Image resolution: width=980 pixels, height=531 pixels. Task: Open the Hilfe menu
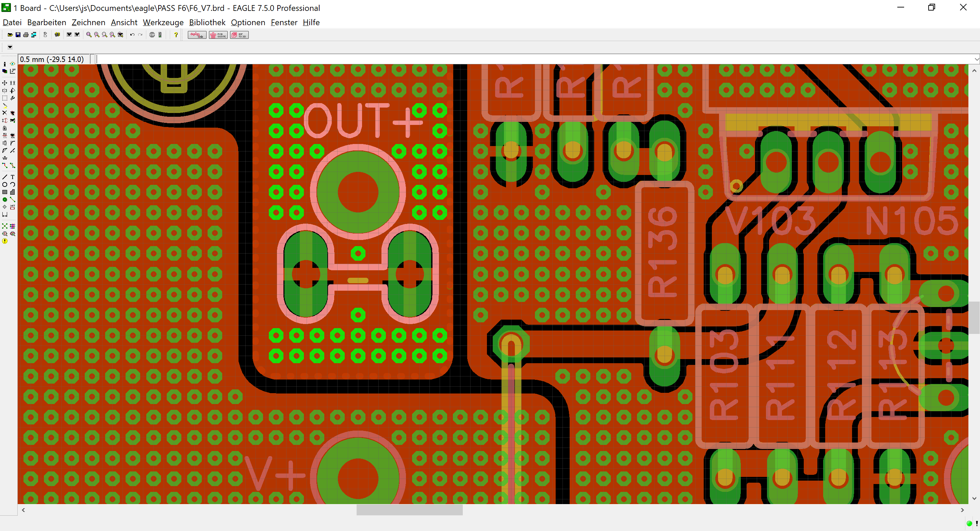[x=311, y=22]
